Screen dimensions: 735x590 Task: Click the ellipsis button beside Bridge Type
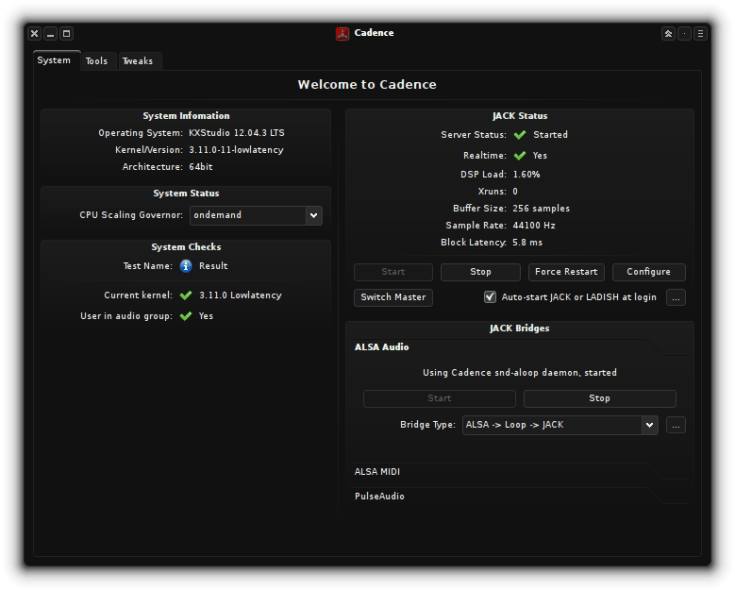point(676,425)
